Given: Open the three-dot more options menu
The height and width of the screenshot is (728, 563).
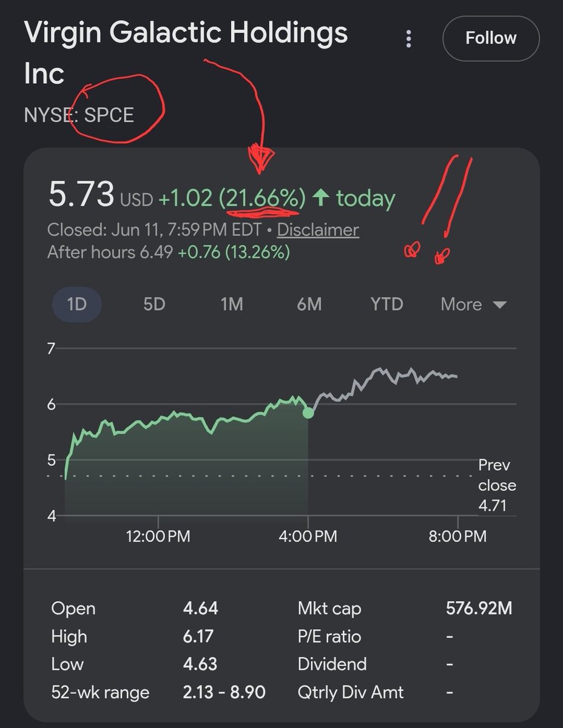Looking at the screenshot, I should [409, 39].
